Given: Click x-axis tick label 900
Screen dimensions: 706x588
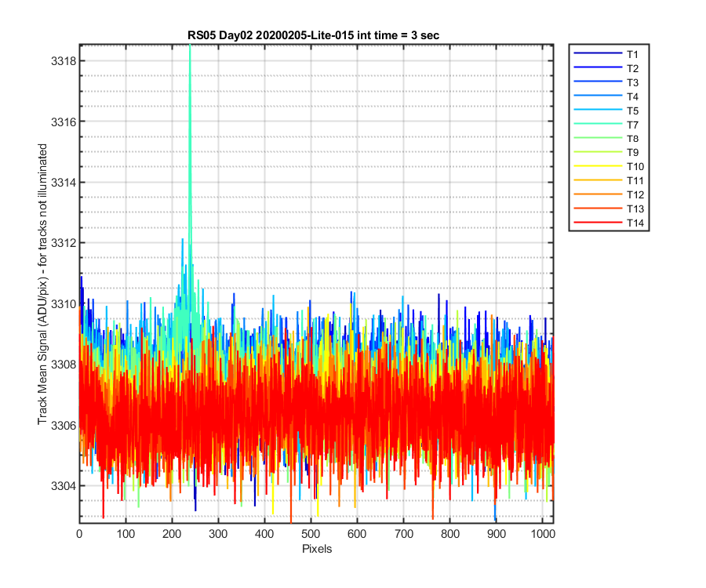Looking at the screenshot, I should [497, 534].
